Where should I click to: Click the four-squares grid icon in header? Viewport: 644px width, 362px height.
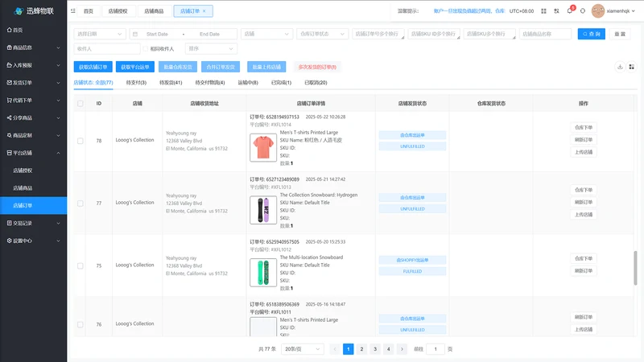click(x=543, y=11)
